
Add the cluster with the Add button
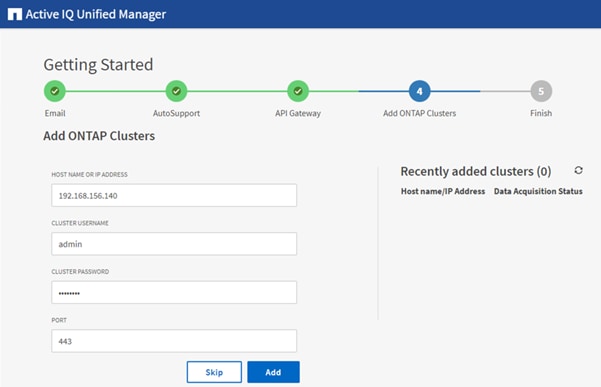pyautogui.click(x=273, y=372)
